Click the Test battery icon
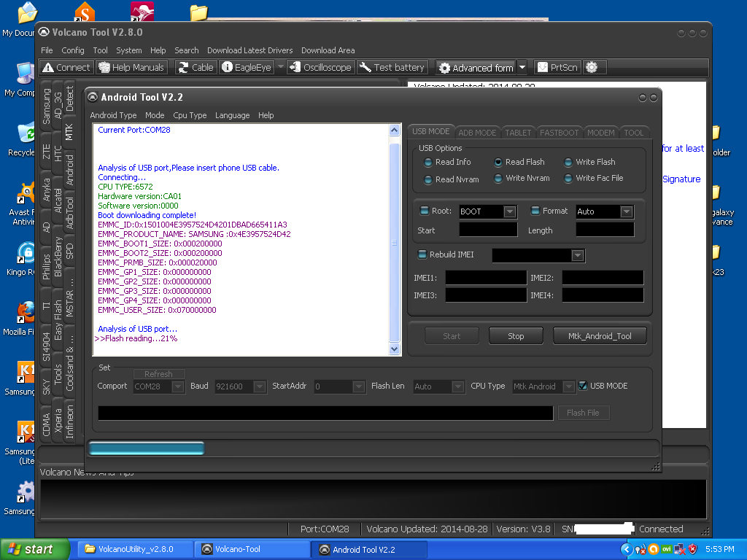This screenshot has height=560, width=747. pos(392,67)
